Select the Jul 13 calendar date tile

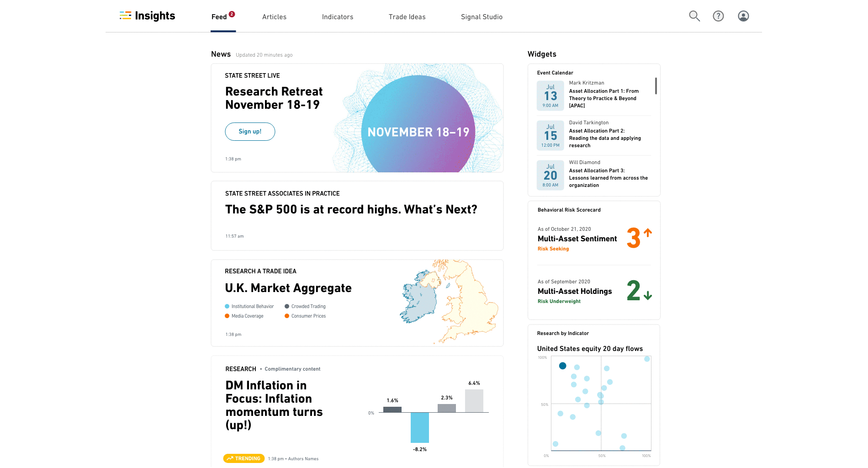[x=550, y=95]
